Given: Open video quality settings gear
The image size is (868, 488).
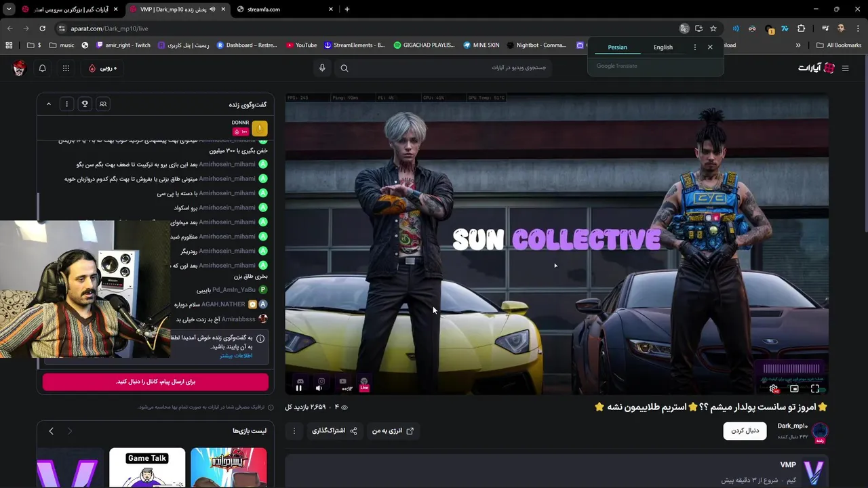Looking at the screenshot, I should pyautogui.click(x=774, y=388).
